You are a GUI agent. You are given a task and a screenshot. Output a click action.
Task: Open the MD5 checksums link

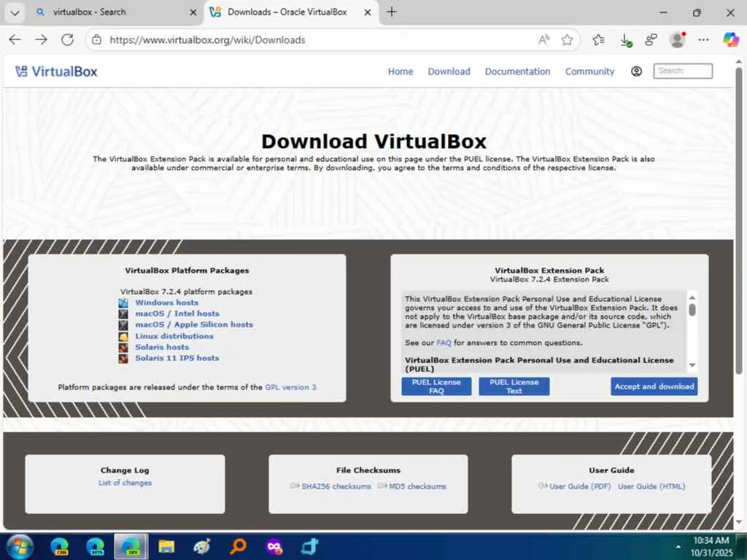pos(417,486)
